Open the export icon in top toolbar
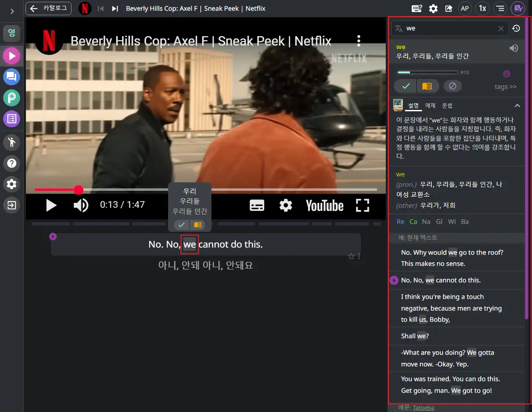Image resolution: width=532 pixels, height=412 pixels. click(448, 8)
